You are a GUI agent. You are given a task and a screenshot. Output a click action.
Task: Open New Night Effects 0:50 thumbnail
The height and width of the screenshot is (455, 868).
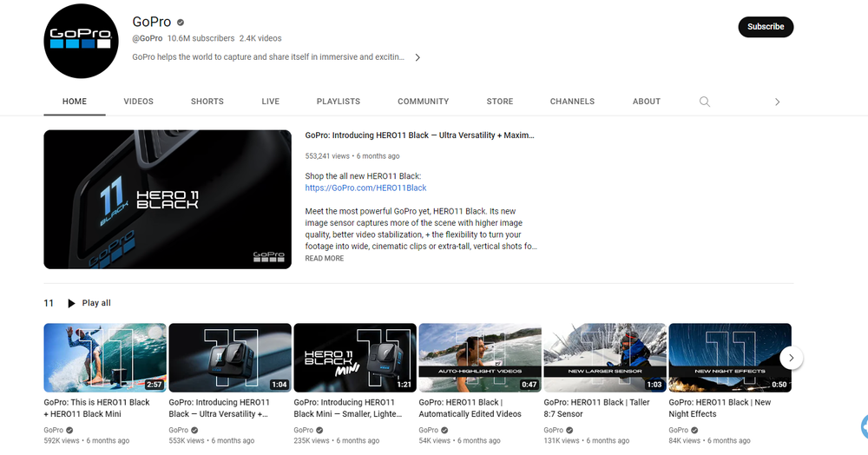pyautogui.click(x=730, y=358)
